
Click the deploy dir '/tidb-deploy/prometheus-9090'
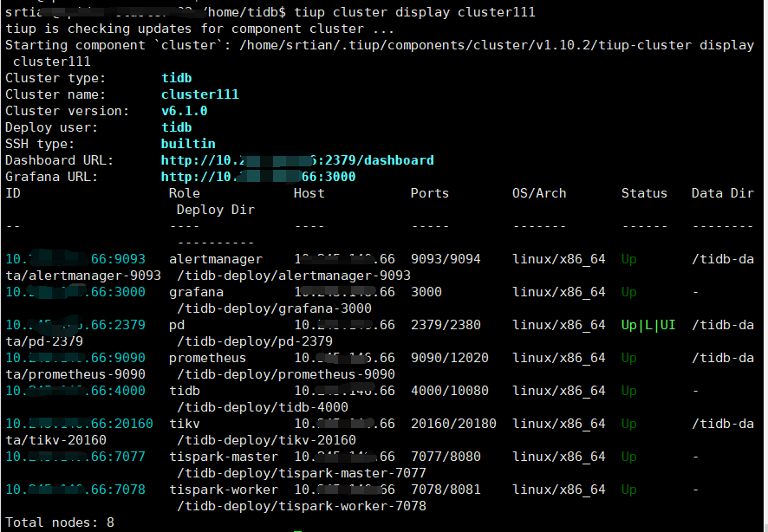point(285,374)
